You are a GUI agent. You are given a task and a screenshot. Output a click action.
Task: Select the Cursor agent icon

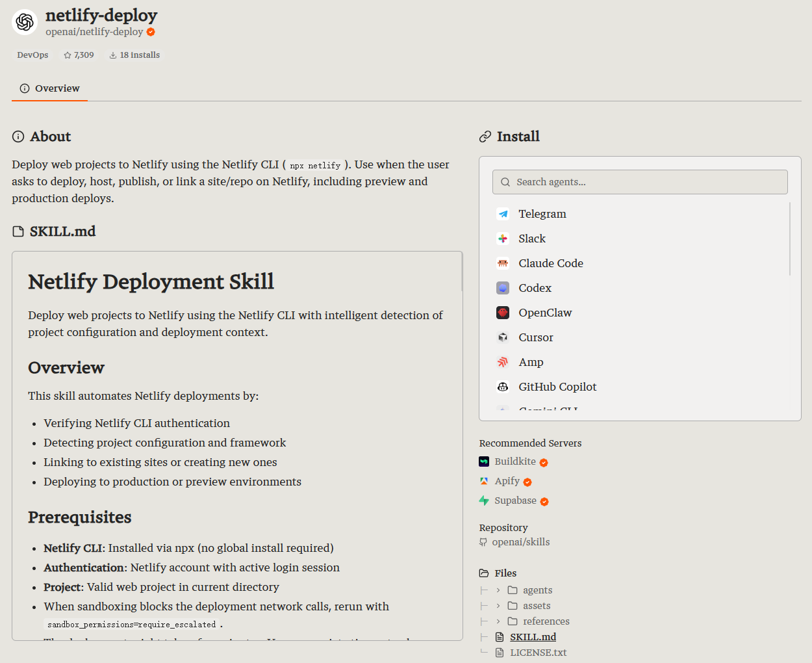503,337
